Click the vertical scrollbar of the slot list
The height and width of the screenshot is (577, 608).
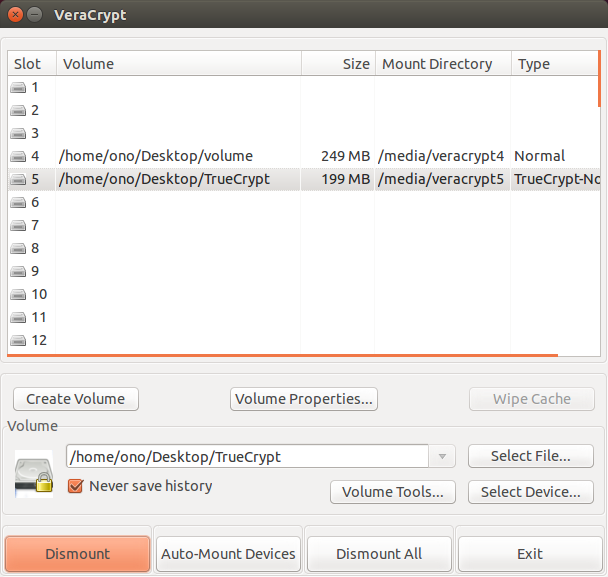click(599, 79)
